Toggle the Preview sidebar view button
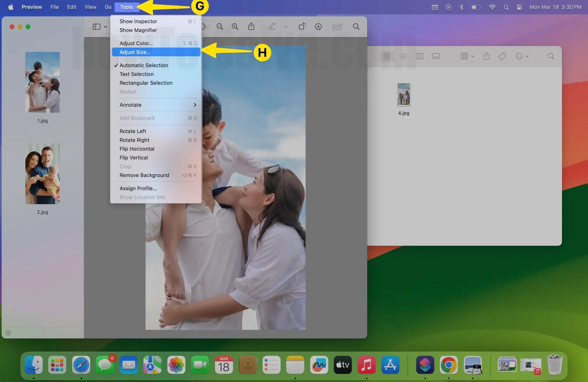The height and width of the screenshot is (382, 588). pos(96,27)
